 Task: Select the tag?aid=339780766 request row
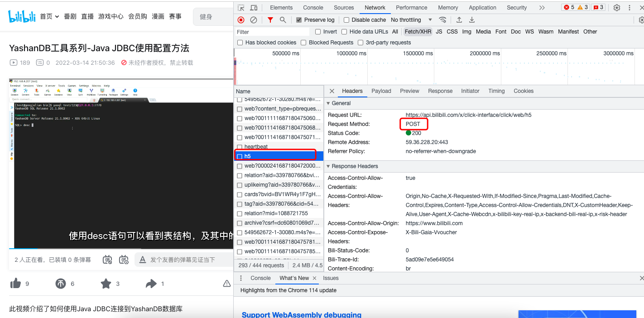(279, 204)
